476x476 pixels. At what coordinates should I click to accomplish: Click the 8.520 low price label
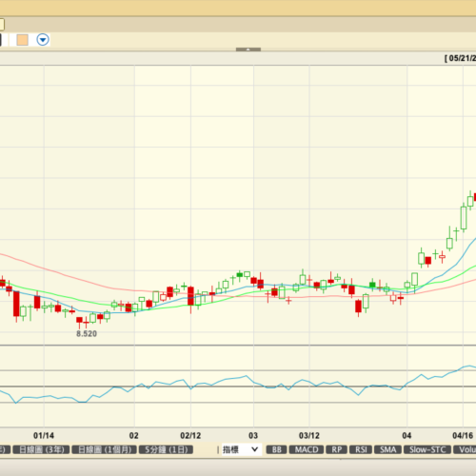[x=87, y=333]
